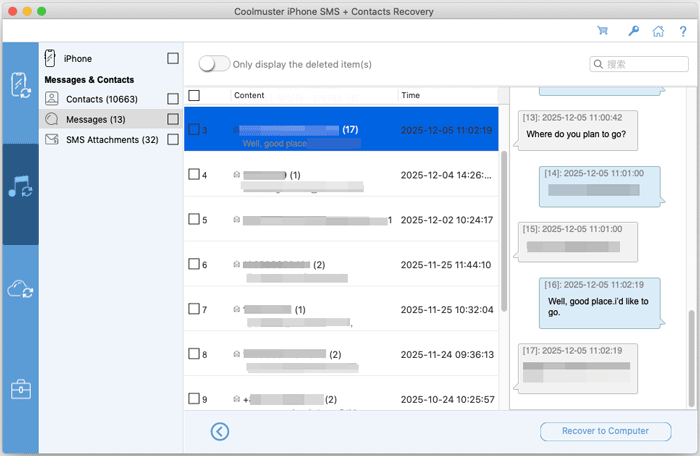The image size is (700, 456).
Task: Select the iCloud recovery sidebar mode
Action: [x=21, y=289]
